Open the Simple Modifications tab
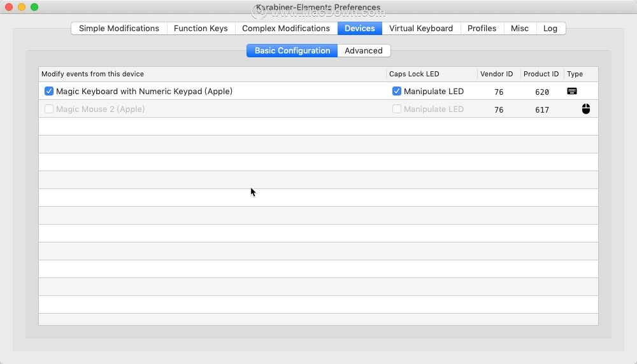 coord(119,29)
